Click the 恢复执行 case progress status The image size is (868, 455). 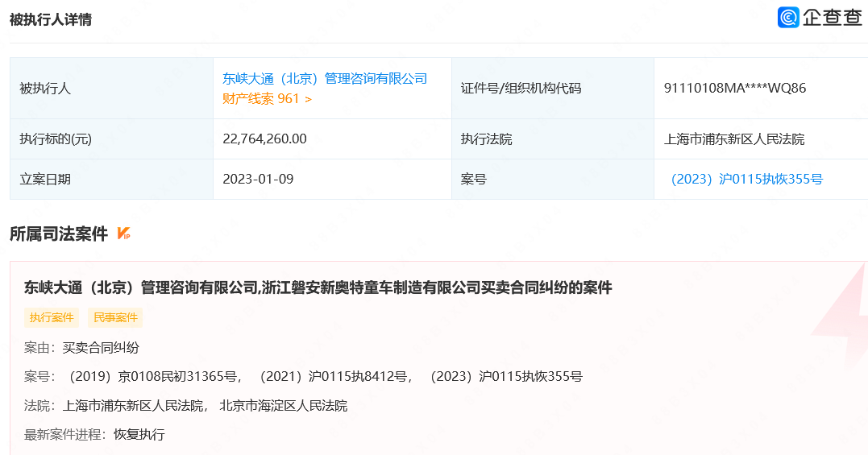point(139,434)
